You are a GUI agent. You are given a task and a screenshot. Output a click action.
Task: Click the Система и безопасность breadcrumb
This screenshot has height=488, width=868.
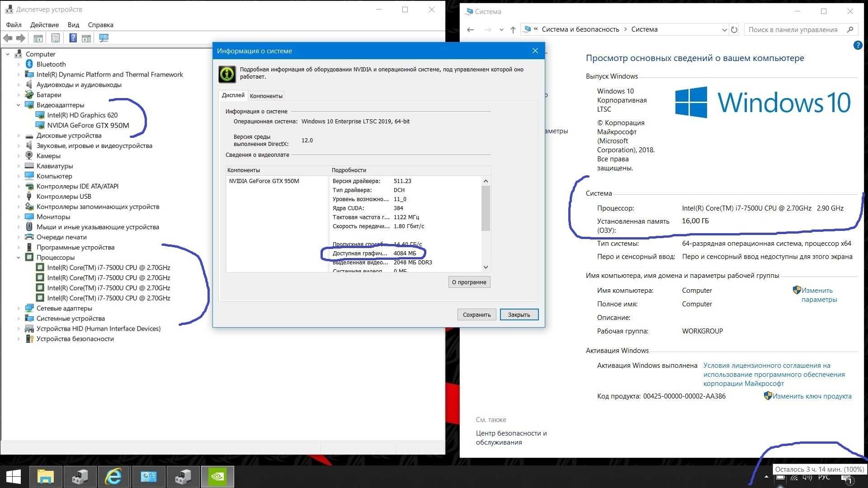coord(580,29)
